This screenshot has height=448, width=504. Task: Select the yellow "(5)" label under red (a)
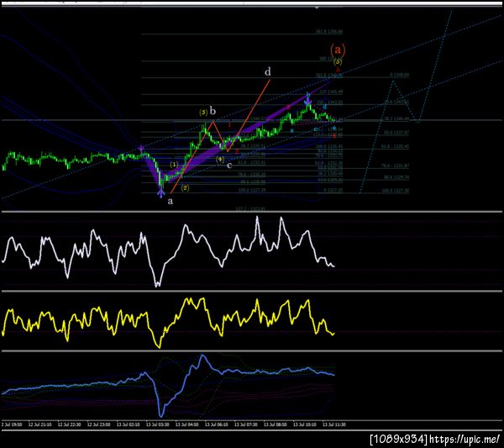(x=338, y=61)
